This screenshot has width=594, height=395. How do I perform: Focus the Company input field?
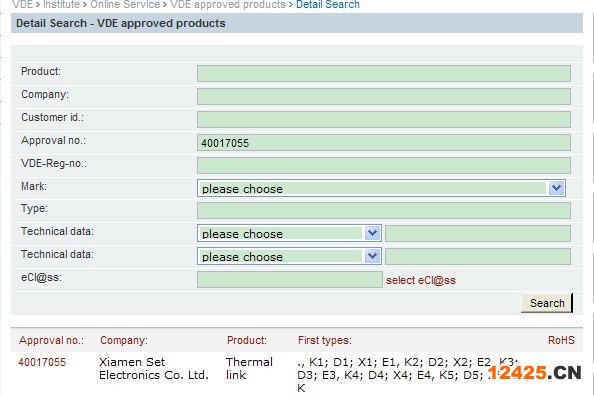point(384,97)
